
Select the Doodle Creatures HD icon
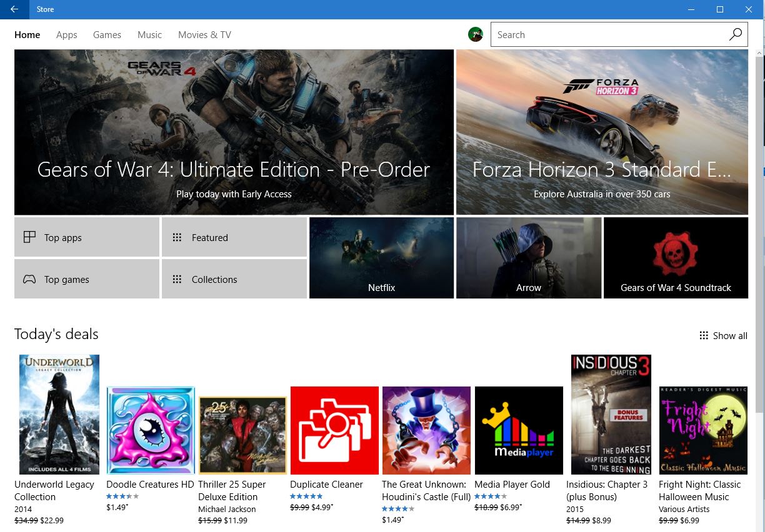click(x=151, y=430)
